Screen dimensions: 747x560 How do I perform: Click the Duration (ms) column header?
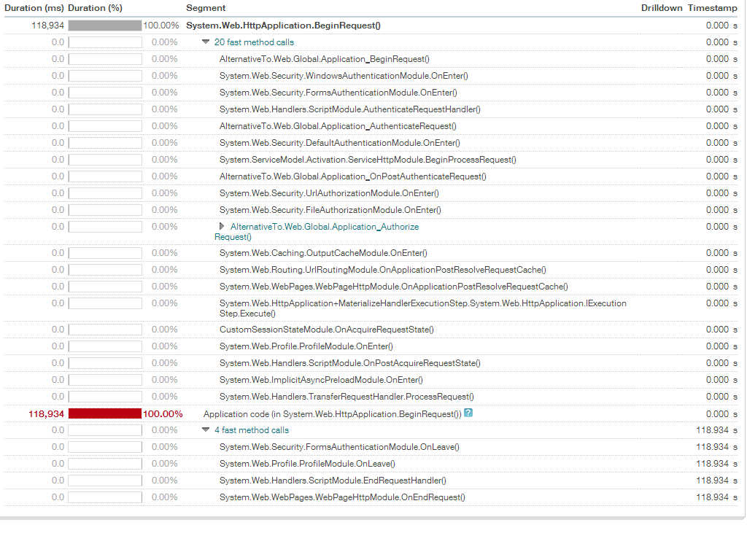[x=34, y=8]
